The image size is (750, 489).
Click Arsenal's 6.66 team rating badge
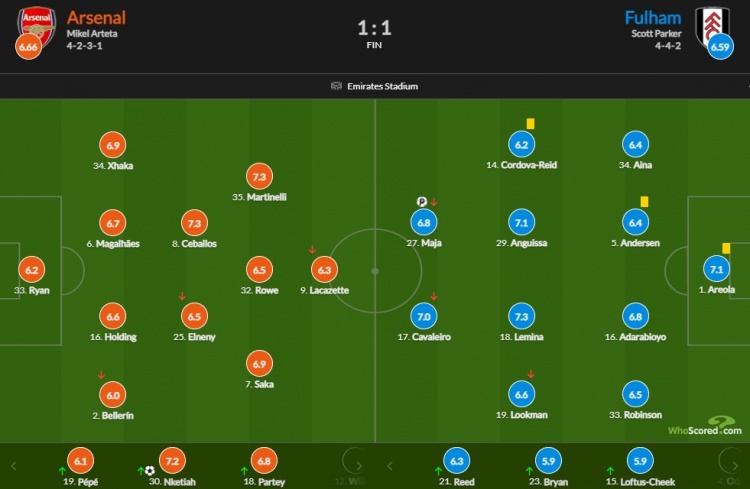click(28, 47)
